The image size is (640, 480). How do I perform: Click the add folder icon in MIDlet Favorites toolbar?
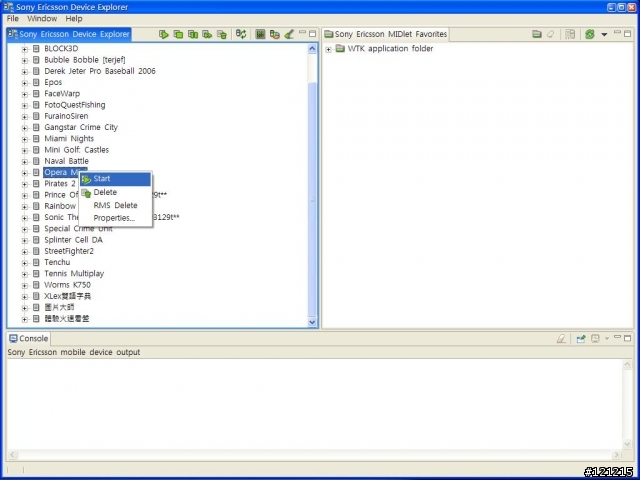pos(537,34)
